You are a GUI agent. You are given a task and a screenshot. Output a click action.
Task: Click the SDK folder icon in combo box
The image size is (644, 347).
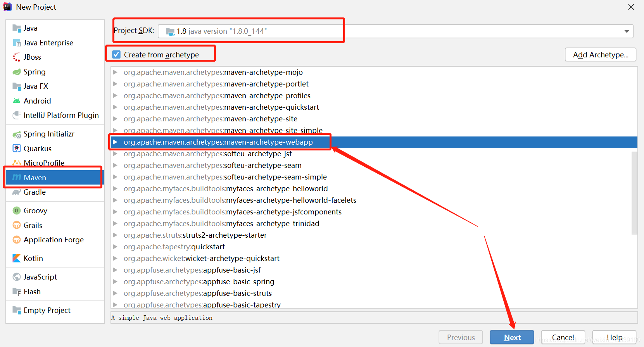pos(170,31)
